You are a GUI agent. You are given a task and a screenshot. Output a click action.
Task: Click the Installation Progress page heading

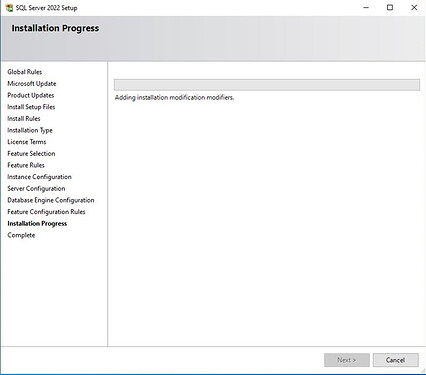click(55, 28)
